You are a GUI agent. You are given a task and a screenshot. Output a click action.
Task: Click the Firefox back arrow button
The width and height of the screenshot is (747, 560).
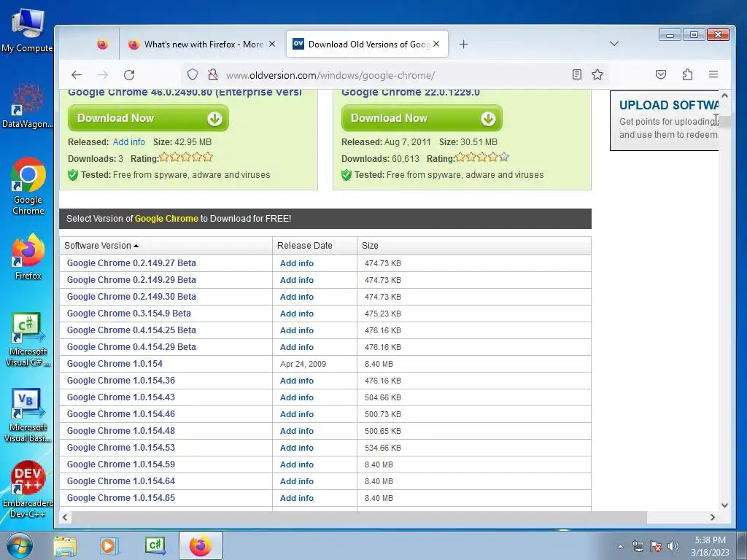click(x=76, y=75)
